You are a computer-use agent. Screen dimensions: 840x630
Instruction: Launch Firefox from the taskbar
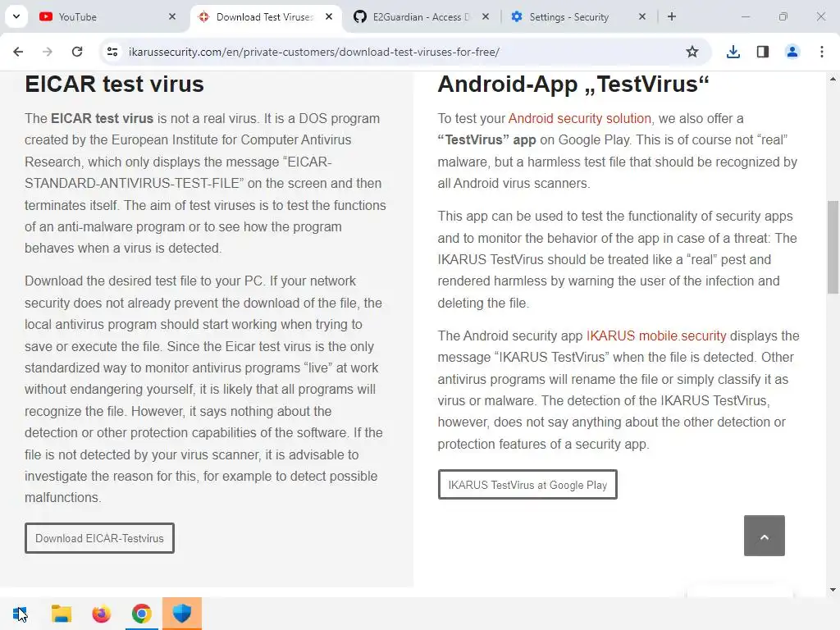pos(101,614)
